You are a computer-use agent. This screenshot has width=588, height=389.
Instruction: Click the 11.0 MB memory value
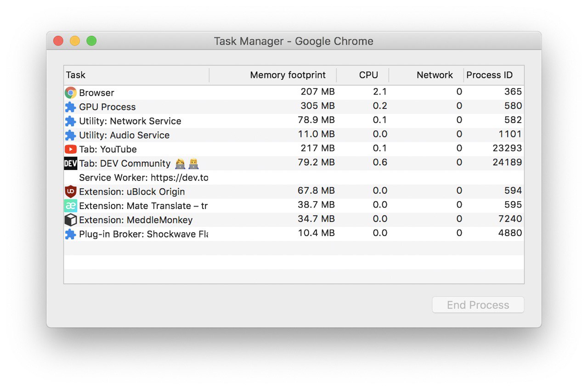(x=317, y=135)
